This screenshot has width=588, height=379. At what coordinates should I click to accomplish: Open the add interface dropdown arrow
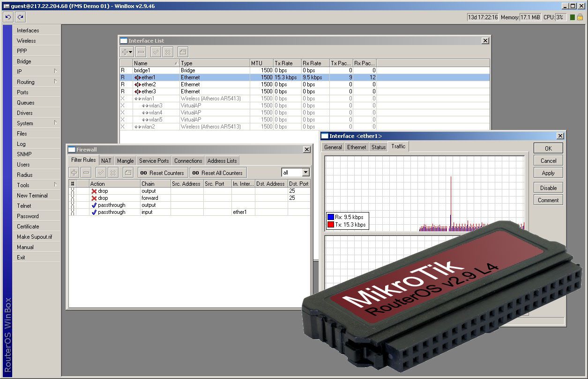[x=131, y=52]
